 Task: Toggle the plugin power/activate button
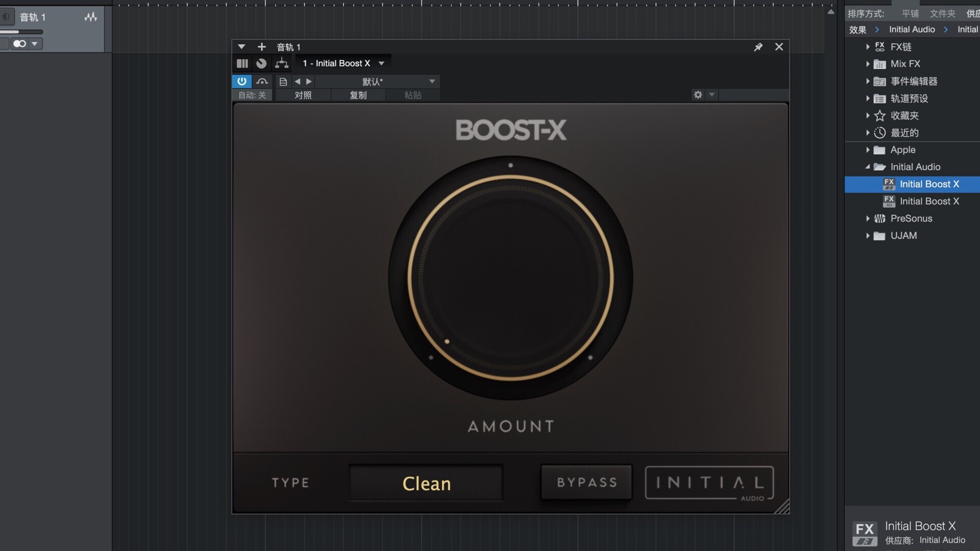pos(241,81)
